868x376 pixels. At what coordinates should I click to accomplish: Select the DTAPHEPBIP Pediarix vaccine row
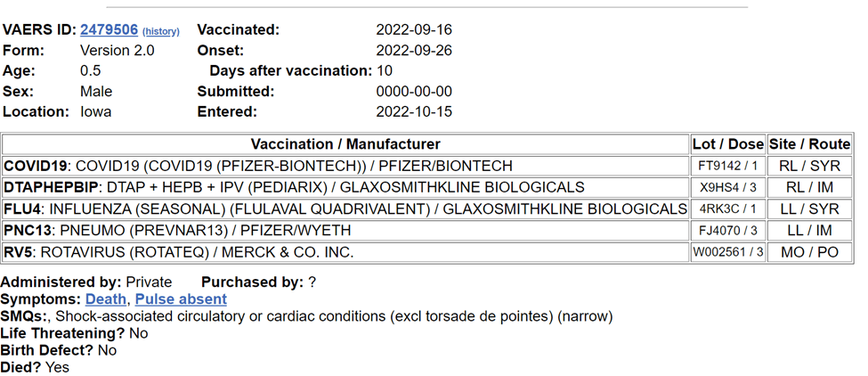click(294, 187)
